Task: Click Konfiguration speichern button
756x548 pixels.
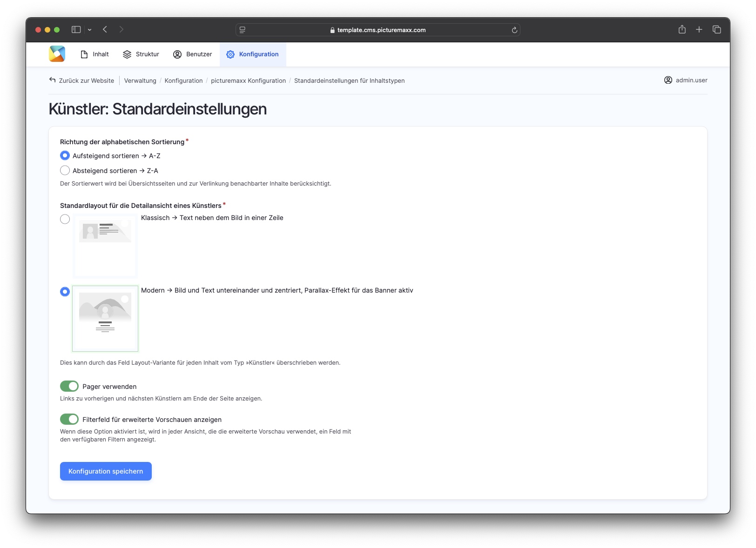Action: [106, 471]
